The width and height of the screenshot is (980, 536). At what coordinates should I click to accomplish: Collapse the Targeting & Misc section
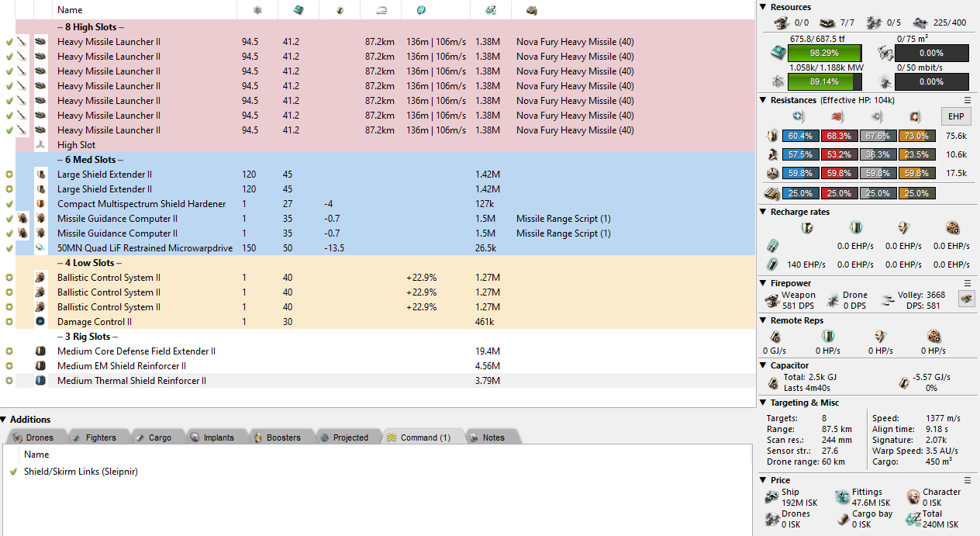pyautogui.click(x=764, y=403)
